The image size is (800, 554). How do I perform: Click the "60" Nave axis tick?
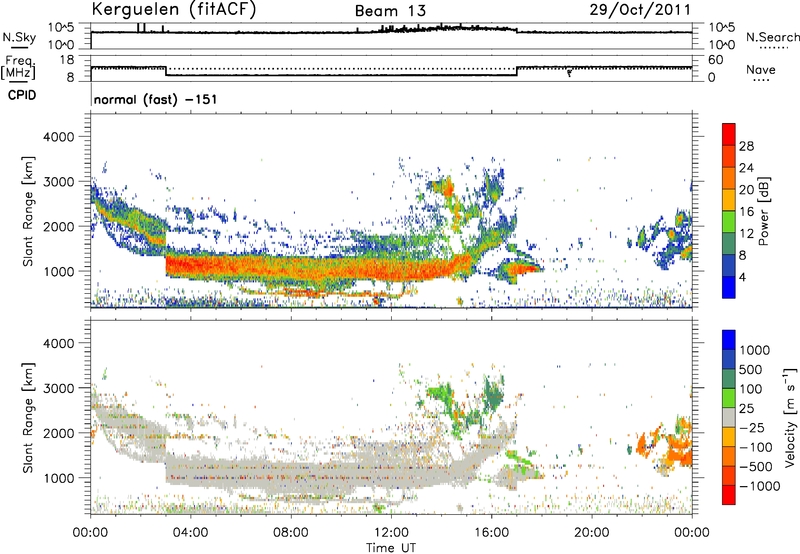[x=715, y=60]
